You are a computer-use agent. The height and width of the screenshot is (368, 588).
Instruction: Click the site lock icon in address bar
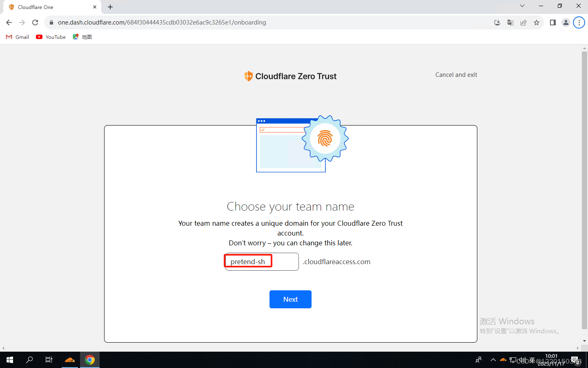tap(51, 22)
